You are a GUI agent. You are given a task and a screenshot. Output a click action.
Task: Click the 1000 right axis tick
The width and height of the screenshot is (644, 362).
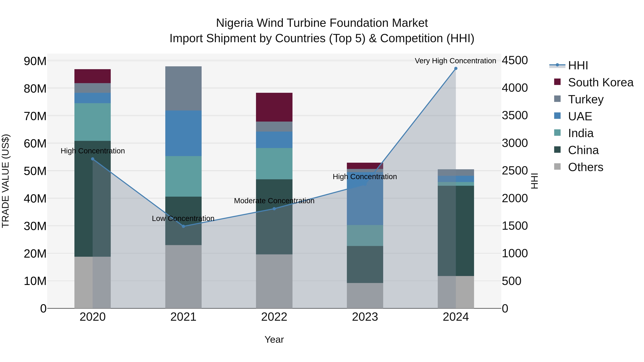click(515, 253)
